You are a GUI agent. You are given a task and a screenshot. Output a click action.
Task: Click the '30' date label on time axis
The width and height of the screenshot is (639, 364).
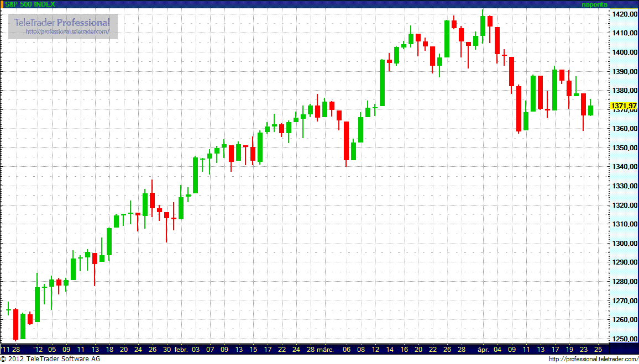pos(167,349)
